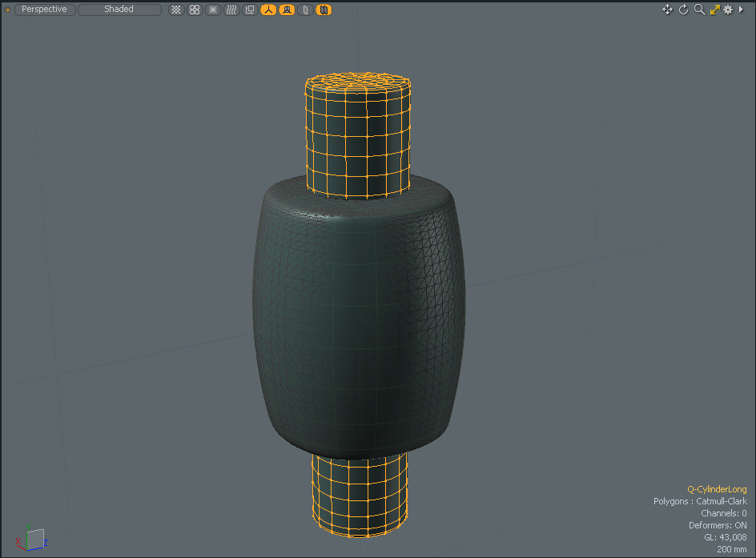Click the XYZ axis gizmo cube
Screen dimensions: 756x558
[x=33, y=539]
